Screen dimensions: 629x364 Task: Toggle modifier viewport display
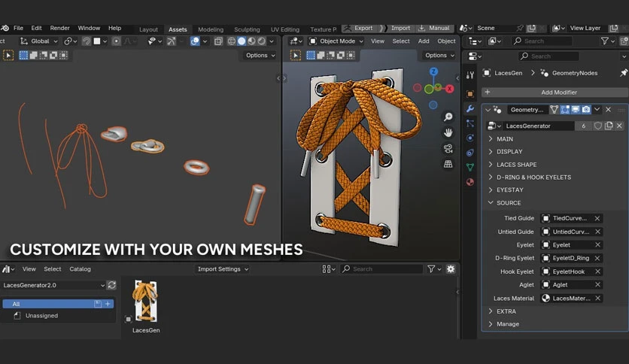click(576, 110)
